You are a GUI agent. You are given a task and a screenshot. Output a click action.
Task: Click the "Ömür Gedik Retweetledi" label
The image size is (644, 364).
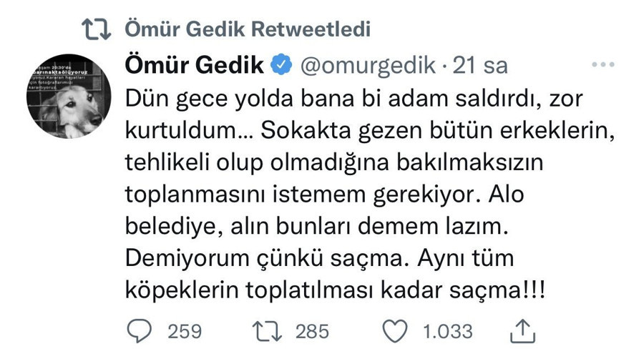tap(248, 29)
